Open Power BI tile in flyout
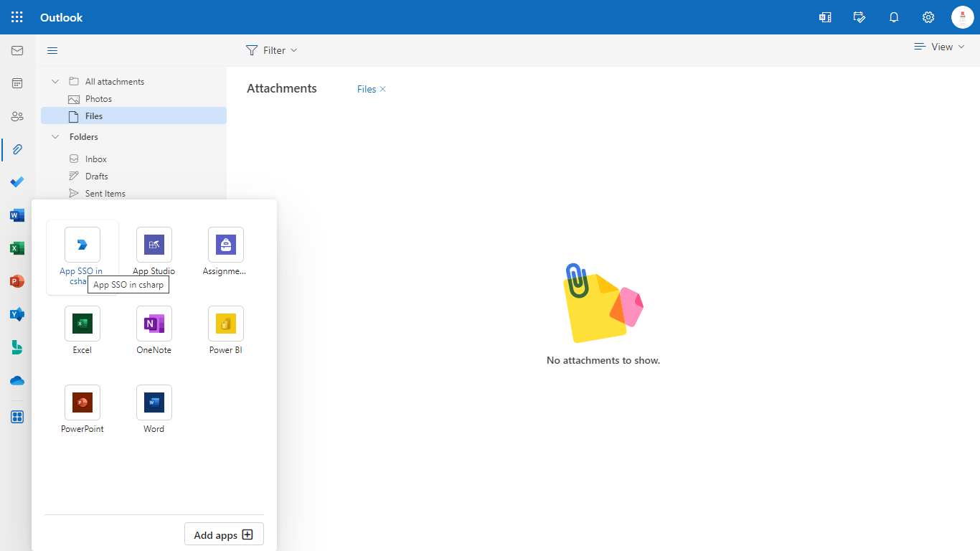980x551 pixels. [x=226, y=331]
